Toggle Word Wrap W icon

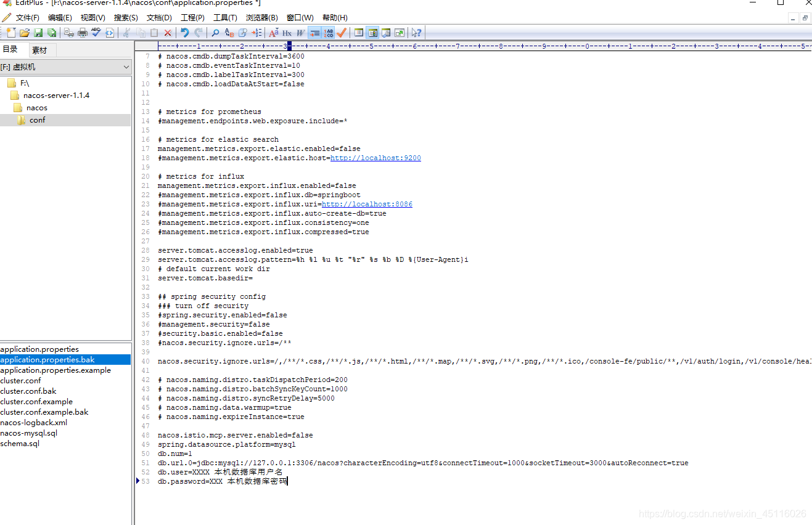pos(301,33)
